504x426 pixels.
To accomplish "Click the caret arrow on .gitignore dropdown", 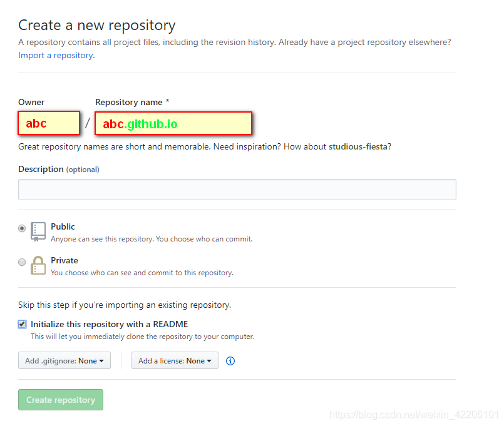I will (101, 361).
